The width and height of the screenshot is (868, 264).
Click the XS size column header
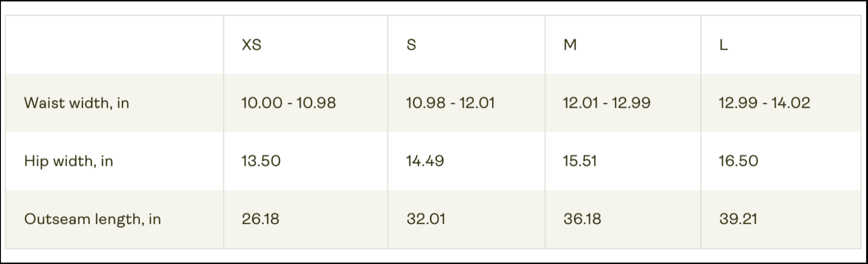(251, 45)
